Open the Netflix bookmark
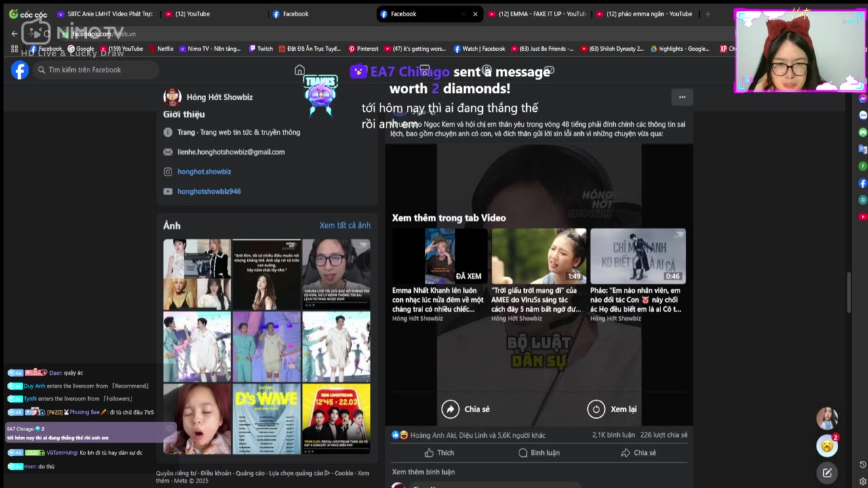Screen dimensions: 868x488 (x=161, y=49)
